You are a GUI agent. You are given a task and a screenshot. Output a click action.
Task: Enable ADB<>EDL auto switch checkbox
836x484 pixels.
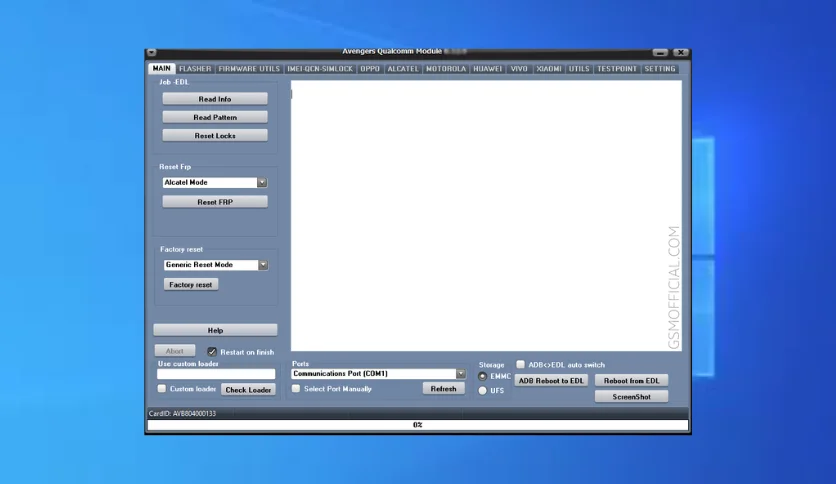pyautogui.click(x=520, y=365)
